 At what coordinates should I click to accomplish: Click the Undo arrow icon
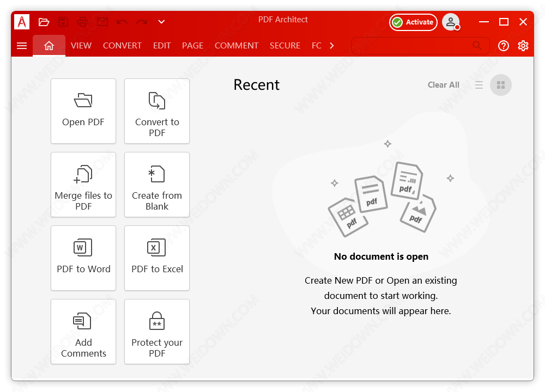(122, 22)
